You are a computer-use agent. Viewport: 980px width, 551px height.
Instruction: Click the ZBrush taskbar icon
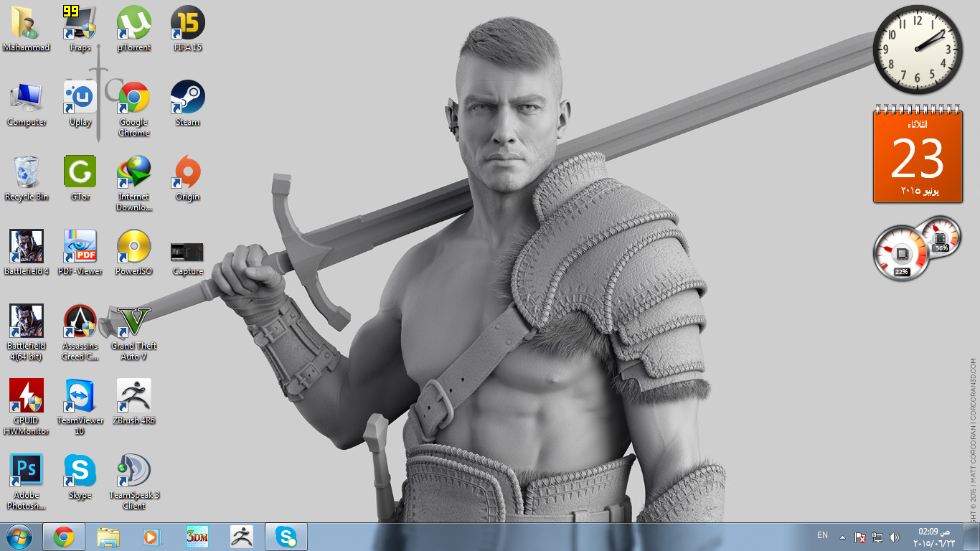coord(242,537)
